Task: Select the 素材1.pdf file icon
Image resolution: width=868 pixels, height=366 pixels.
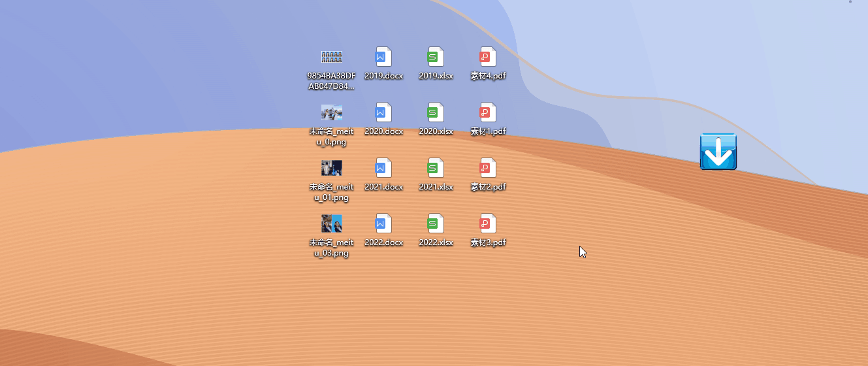Action: [x=488, y=112]
